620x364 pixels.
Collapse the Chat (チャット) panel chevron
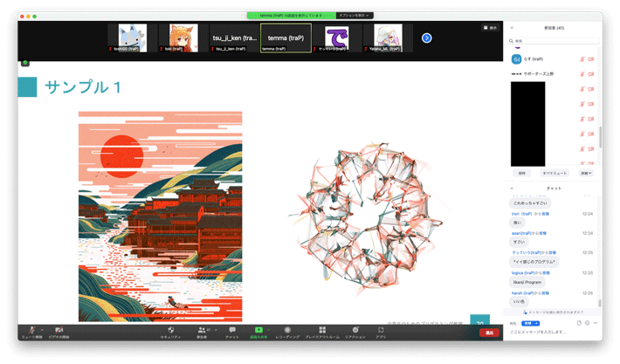pyautogui.click(x=513, y=188)
